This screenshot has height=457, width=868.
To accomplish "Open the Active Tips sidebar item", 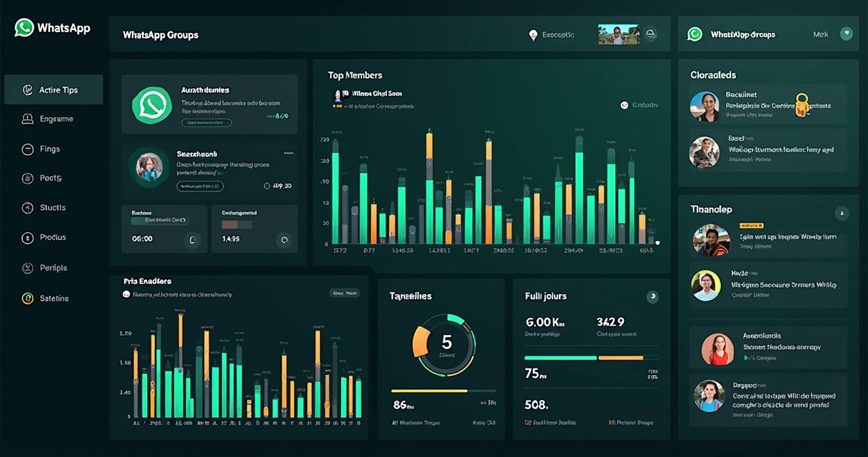I will pyautogui.click(x=54, y=90).
